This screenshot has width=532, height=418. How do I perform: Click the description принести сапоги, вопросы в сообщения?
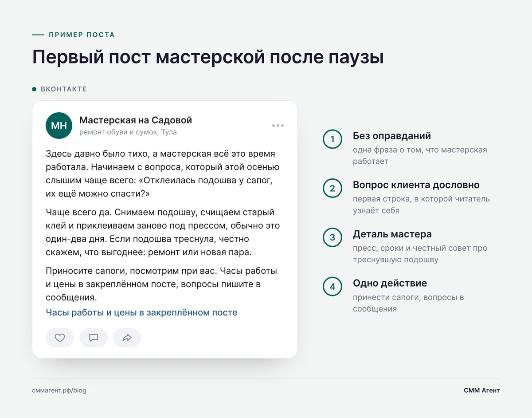coord(408,303)
